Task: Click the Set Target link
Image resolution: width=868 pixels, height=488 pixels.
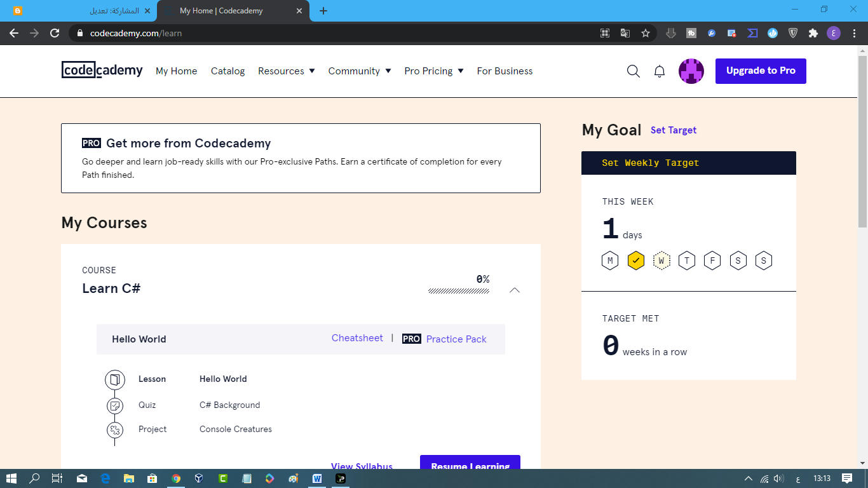Action: point(674,130)
